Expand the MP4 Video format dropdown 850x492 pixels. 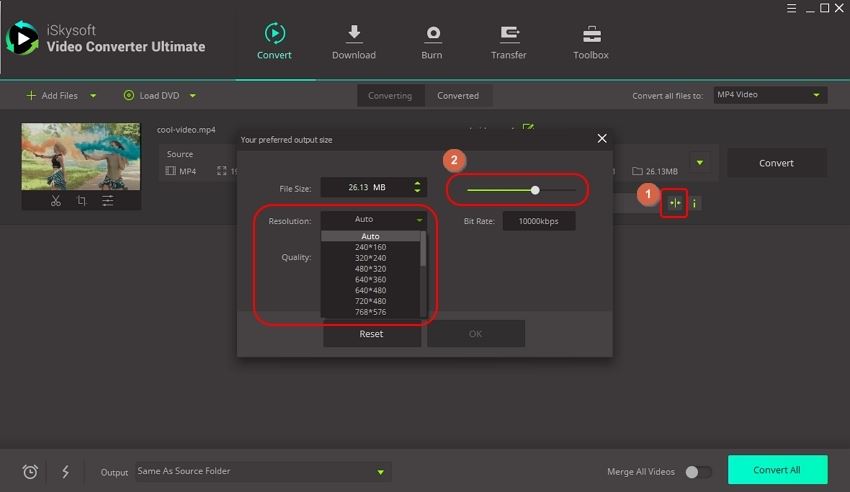point(769,95)
